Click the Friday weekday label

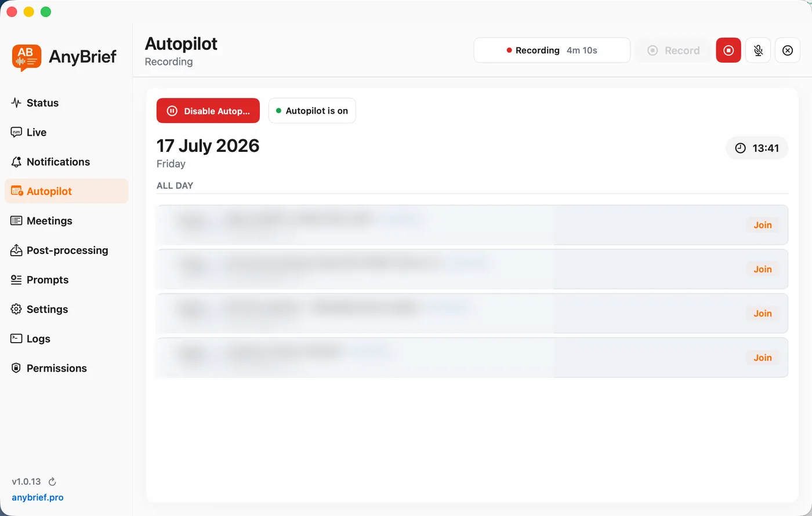coord(171,164)
